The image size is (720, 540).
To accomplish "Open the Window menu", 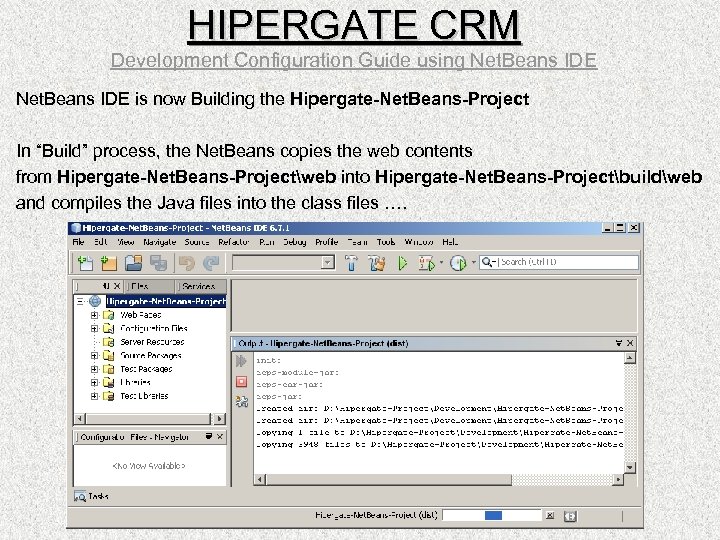I will tap(419, 242).
